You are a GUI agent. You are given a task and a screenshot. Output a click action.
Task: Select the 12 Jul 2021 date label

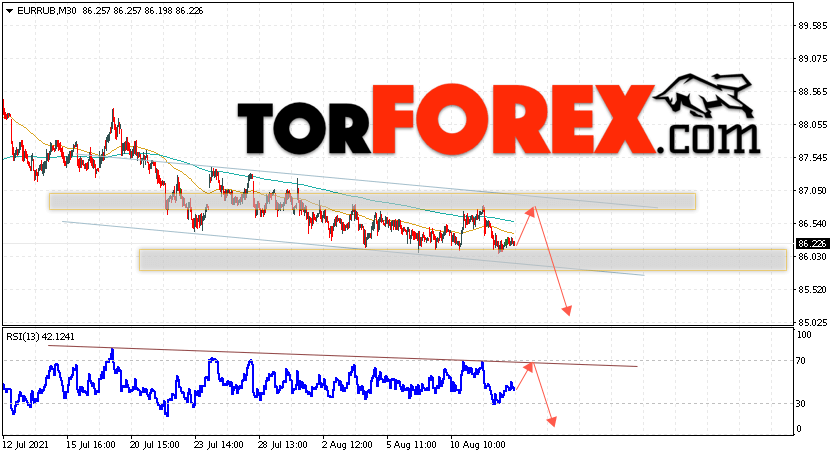tap(26, 444)
